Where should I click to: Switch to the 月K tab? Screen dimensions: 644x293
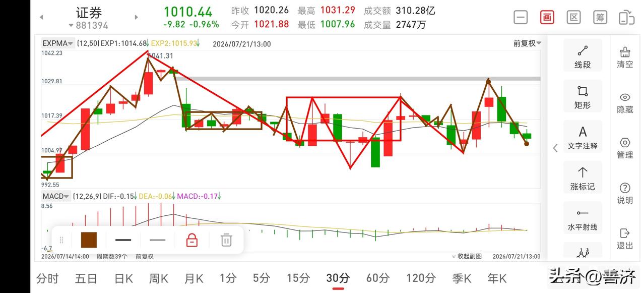(x=194, y=278)
